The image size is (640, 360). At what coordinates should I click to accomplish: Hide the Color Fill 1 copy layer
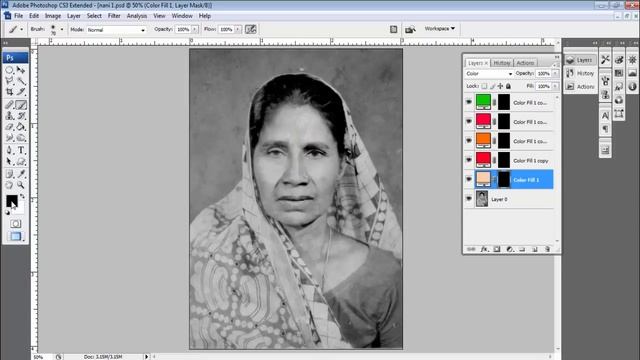click(469, 160)
